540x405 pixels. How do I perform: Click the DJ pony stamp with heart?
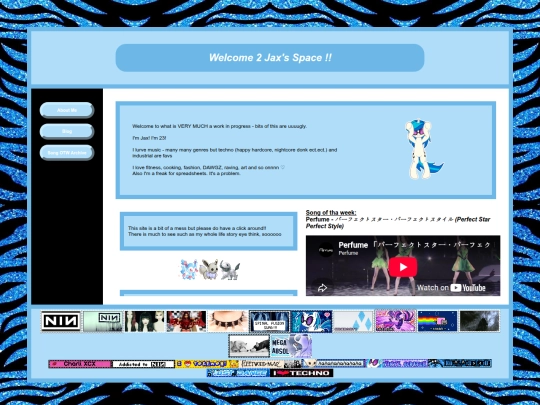312,321
